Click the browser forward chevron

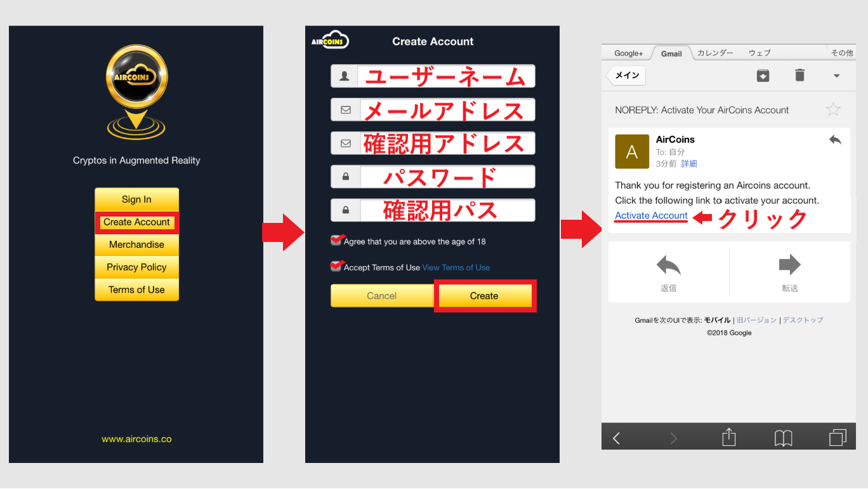click(x=673, y=438)
